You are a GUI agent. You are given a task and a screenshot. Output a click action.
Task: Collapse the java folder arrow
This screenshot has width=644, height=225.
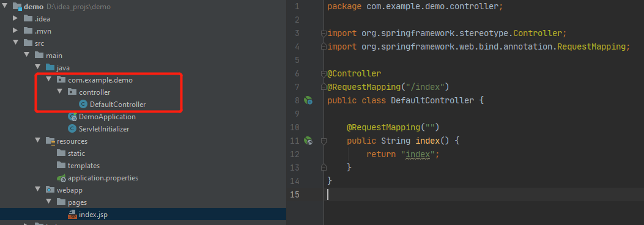point(38,67)
